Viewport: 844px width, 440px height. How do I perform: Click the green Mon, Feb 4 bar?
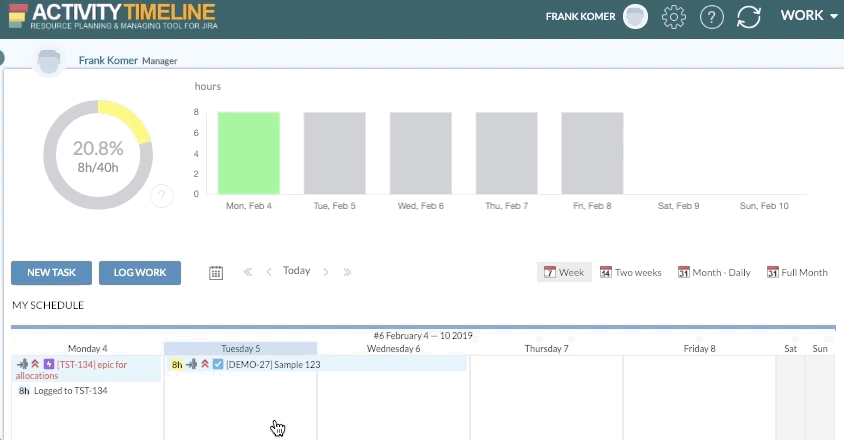[x=249, y=152]
